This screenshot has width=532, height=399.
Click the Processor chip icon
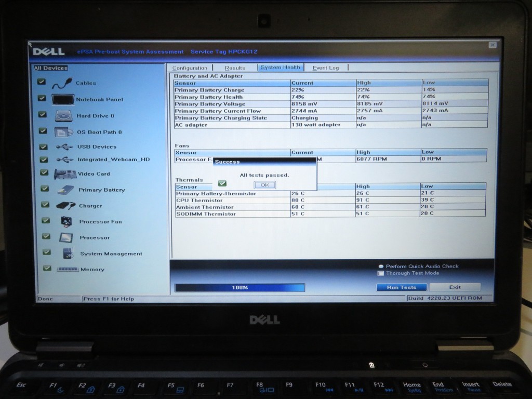[66, 237]
